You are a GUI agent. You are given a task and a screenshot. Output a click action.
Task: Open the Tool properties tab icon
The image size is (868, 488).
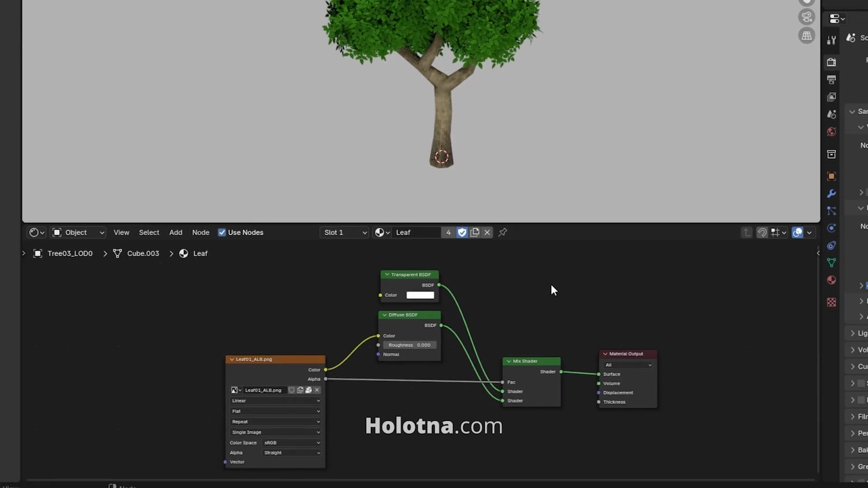coord(831,40)
